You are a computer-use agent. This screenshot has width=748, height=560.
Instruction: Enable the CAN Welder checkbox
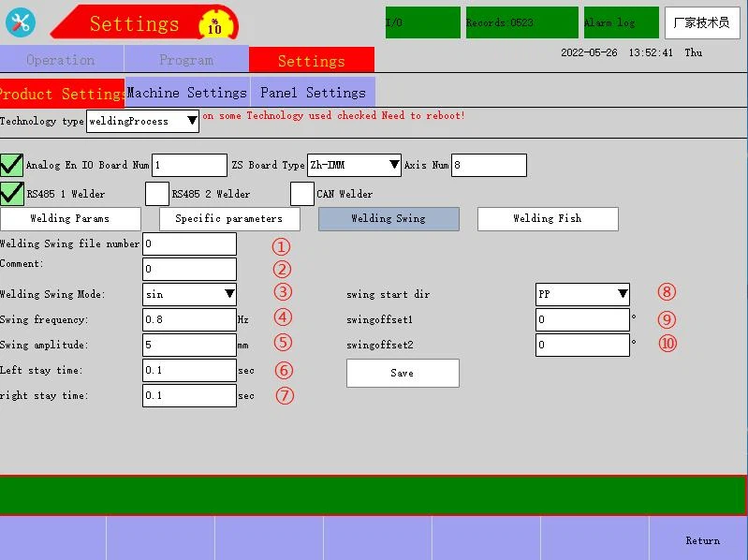(301, 194)
